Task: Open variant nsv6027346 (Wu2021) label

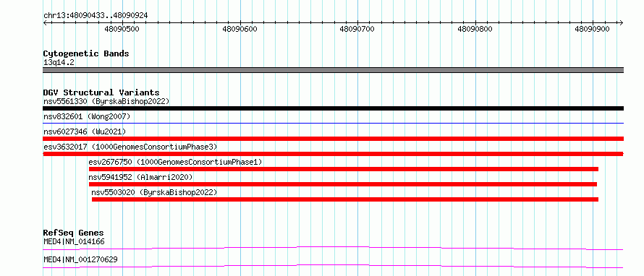Action: (x=85, y=131)
